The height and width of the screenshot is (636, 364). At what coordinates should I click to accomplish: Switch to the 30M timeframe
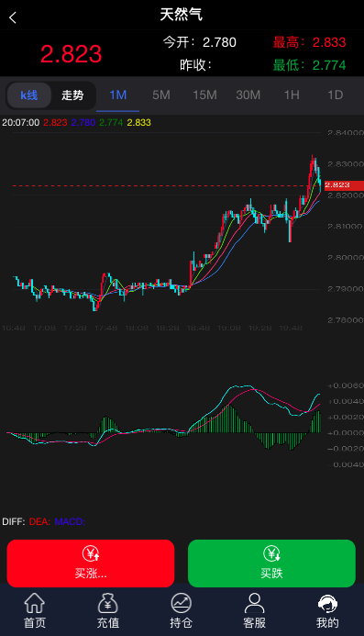click(248, 95)
